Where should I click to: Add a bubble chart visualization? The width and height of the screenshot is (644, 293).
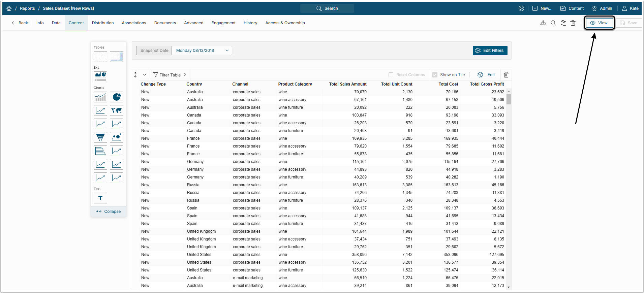pos(117,137)
